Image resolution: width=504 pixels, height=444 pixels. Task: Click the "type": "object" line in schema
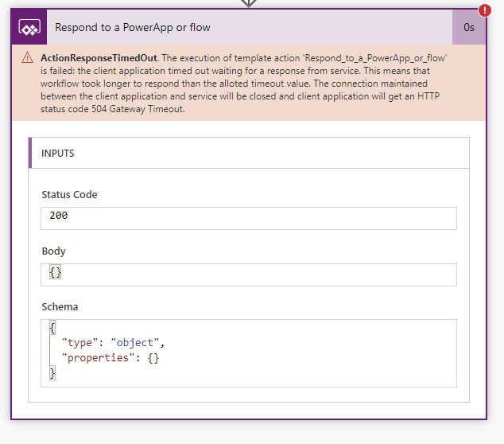(x=113, y=343)
